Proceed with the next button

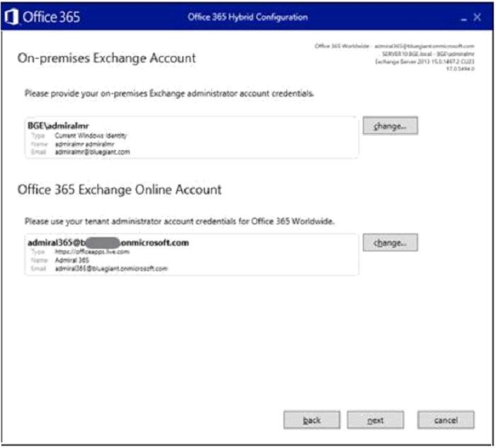point(376,420)
